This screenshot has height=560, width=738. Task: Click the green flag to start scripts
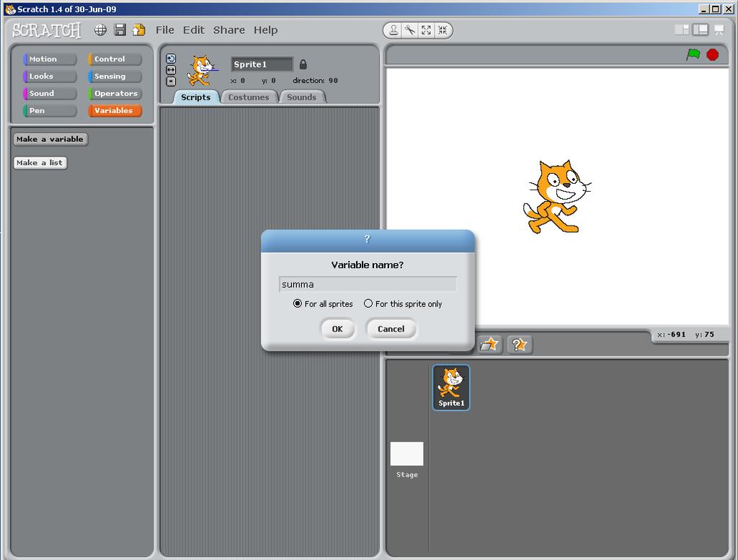click(x=693, y=55)
